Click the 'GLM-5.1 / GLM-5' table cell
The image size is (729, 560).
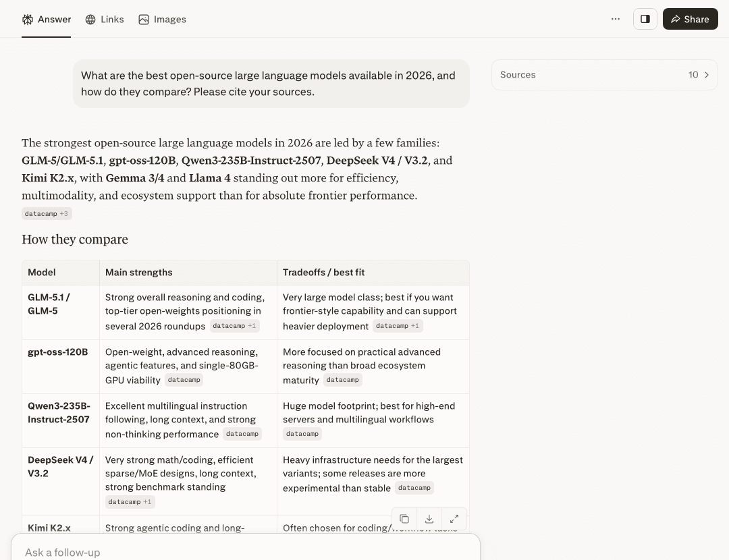click(x=61, y=312)
